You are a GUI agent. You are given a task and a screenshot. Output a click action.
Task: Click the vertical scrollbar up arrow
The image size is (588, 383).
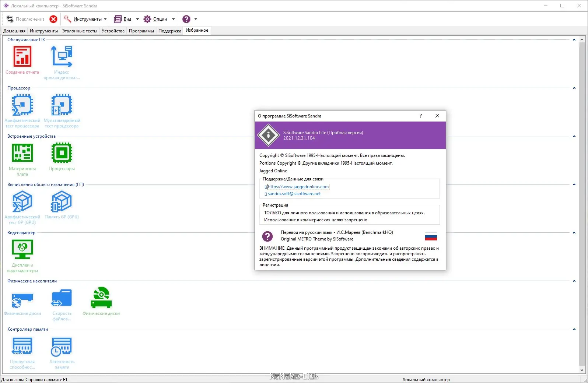pos(582,39)
